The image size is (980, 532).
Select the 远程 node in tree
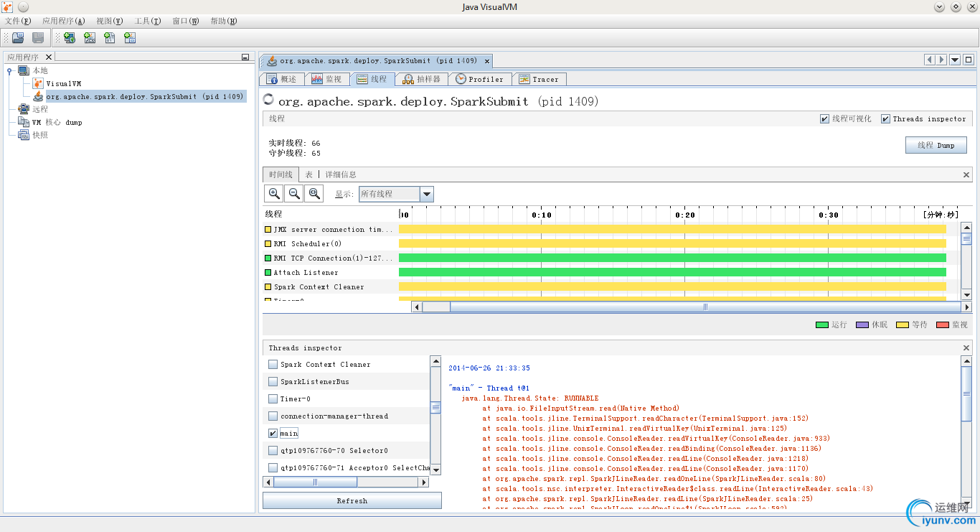[33, 109]
